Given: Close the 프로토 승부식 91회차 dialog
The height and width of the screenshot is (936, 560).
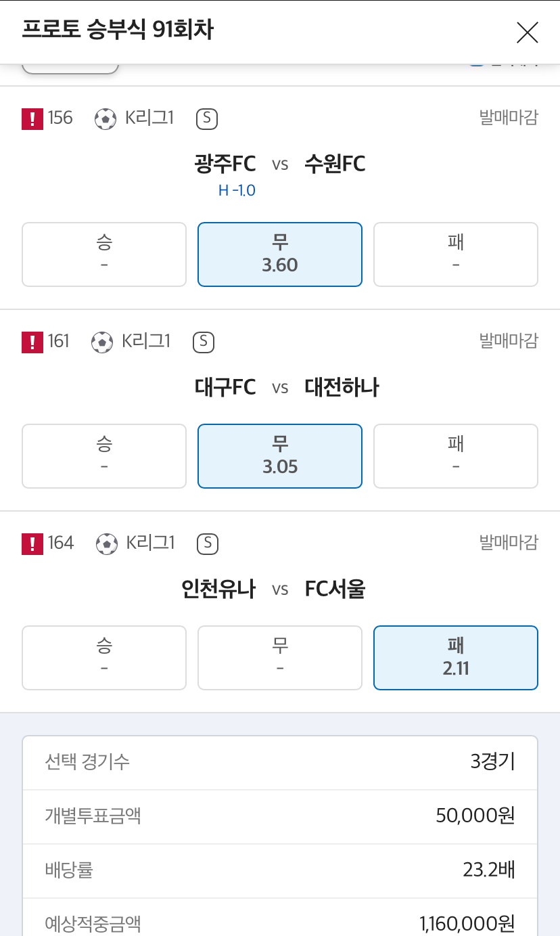Looking at the screenshot, I should click(x=527, y=32).
